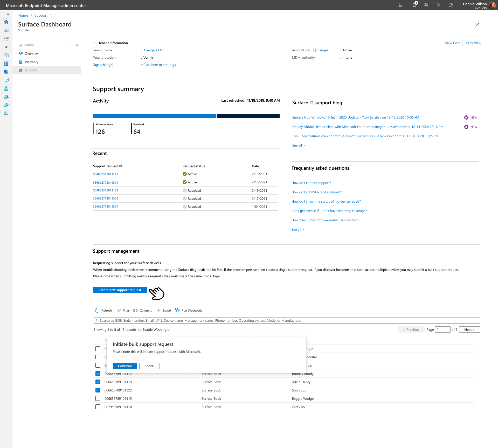Viewport: 498px width, 448px height.
Task: Click the dark resolved bar segment
Action: pos(248,116)
